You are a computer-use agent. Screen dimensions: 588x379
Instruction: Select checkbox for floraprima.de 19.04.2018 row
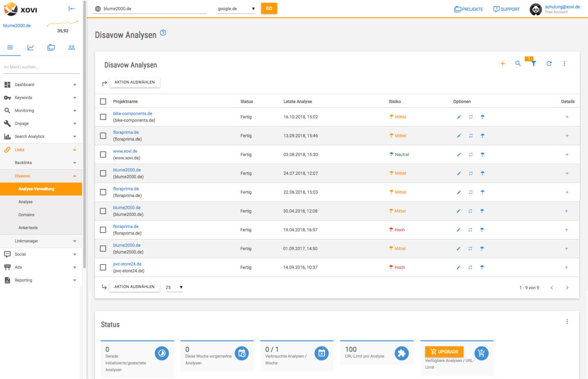pos(103,230)
